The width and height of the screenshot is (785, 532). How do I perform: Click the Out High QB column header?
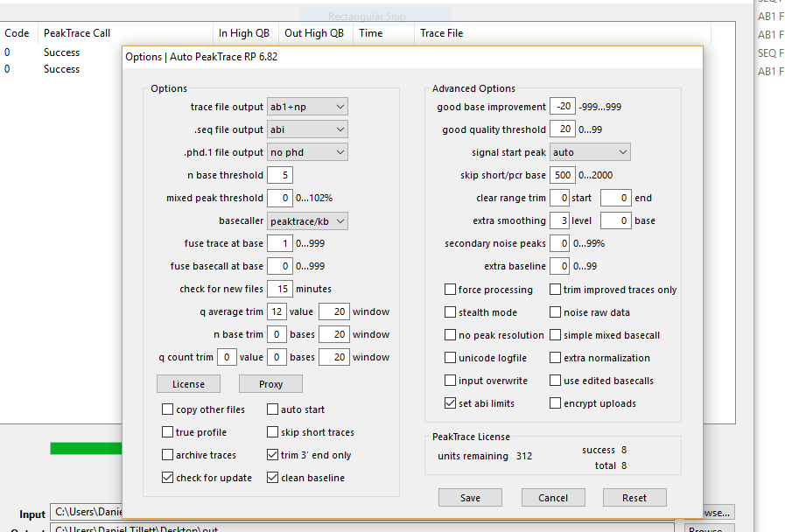click(x=314, y=33)
